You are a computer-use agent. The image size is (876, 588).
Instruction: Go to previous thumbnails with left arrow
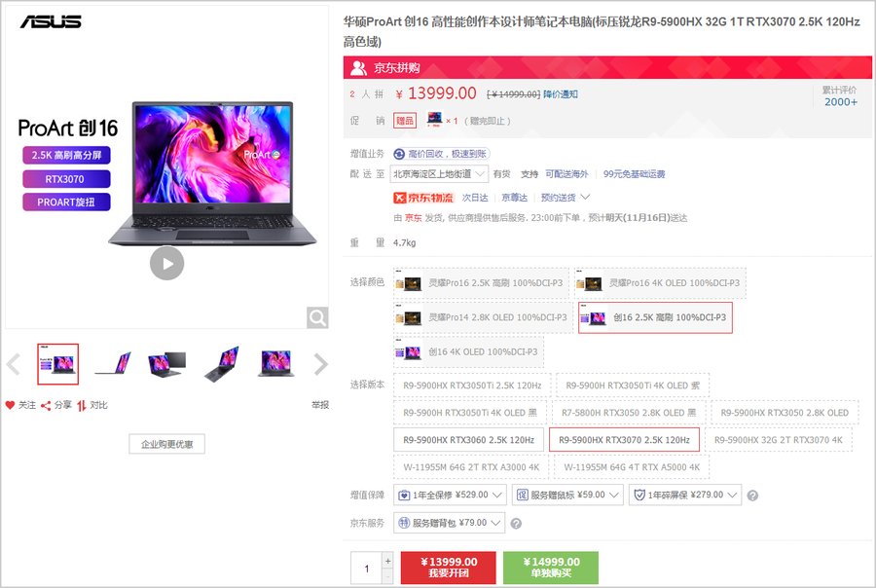pyautogui.click(x=14, y=365)
